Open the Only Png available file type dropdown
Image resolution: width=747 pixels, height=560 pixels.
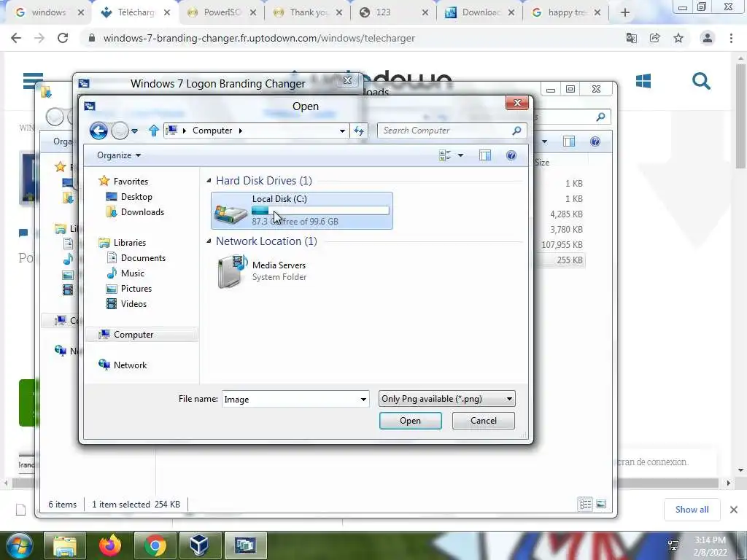pyautogui.click(x=447, y=399)
